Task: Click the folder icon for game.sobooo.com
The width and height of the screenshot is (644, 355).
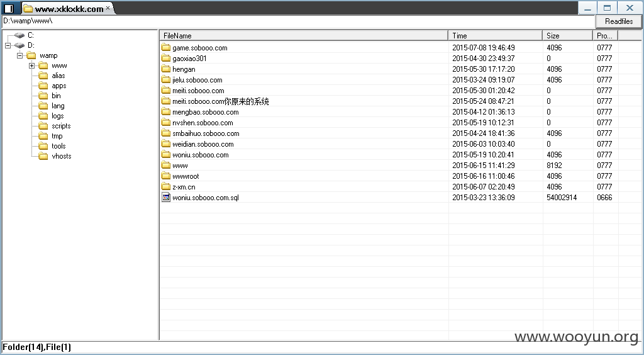Action: pos(166,48)
